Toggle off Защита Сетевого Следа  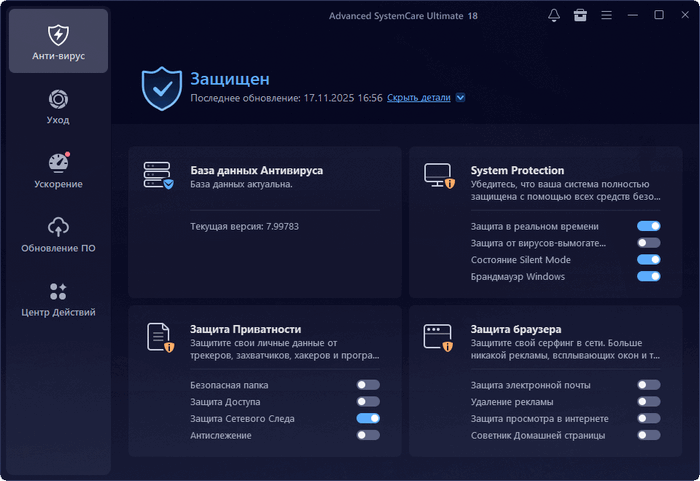368,419
